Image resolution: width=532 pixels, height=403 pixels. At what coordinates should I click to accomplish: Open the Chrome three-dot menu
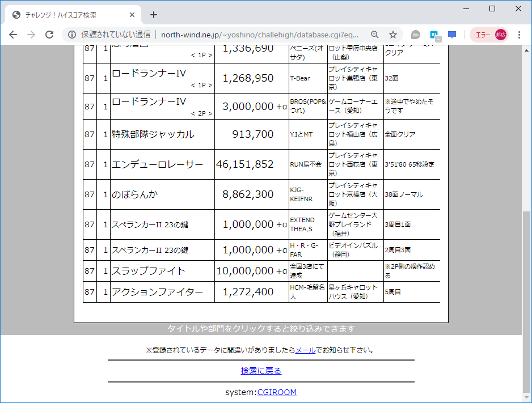(x=520, y=34)
